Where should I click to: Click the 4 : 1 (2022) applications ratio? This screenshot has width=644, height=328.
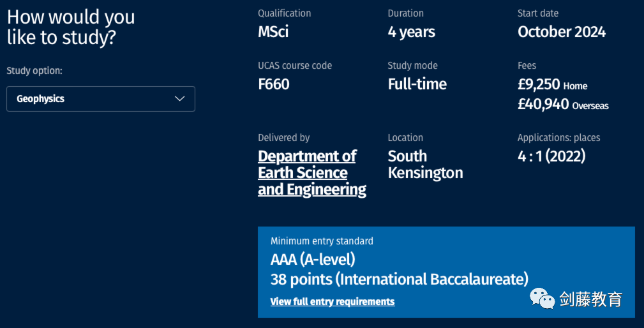click(x=551, y=156)
